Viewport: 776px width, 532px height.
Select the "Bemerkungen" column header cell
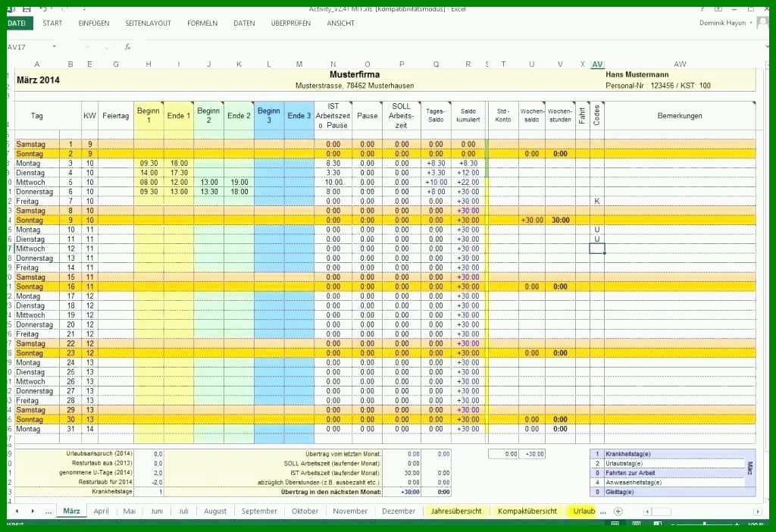pyautogui.click(x=680, y=116)
